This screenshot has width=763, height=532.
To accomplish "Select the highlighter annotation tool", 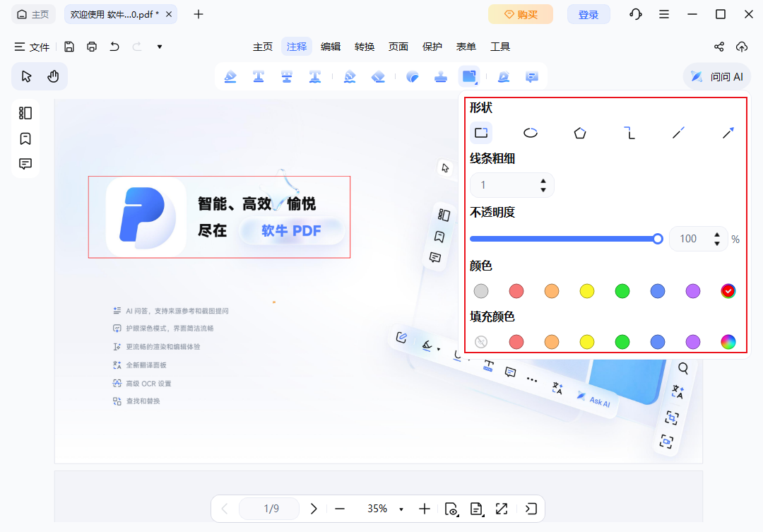I will [x=230, y=76].
